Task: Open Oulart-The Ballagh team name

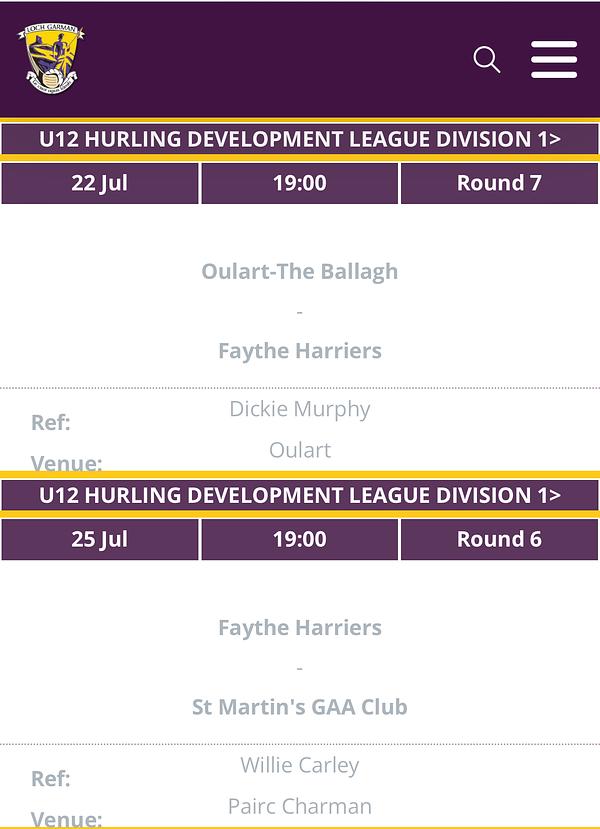Action: (x=300, y=272)
